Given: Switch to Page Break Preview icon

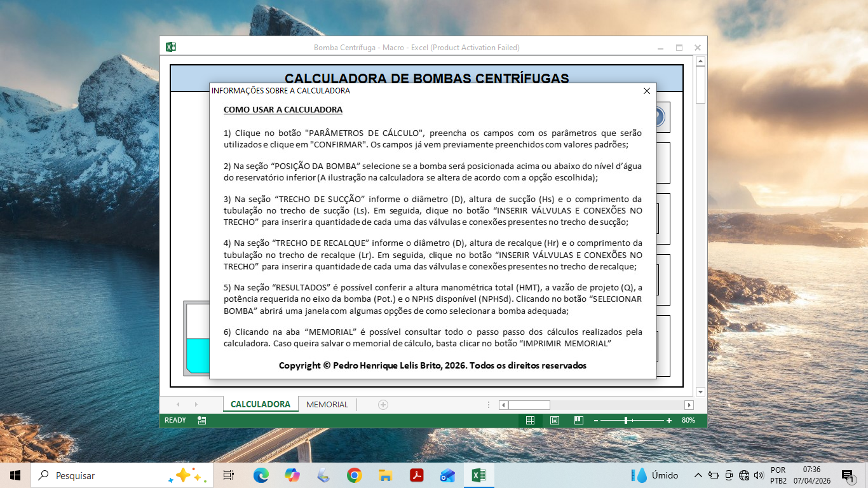Looking at the screenshot, I should click(x=578, y=420).
